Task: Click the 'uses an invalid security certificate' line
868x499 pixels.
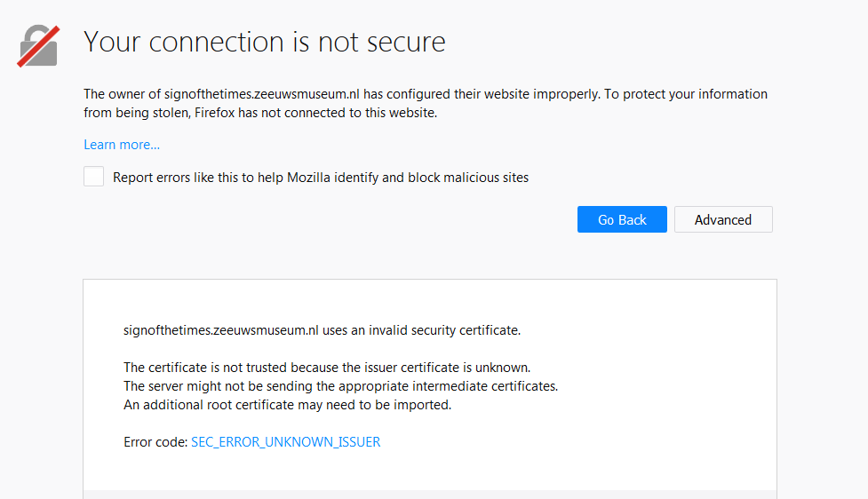Action: tap(420, 330)
